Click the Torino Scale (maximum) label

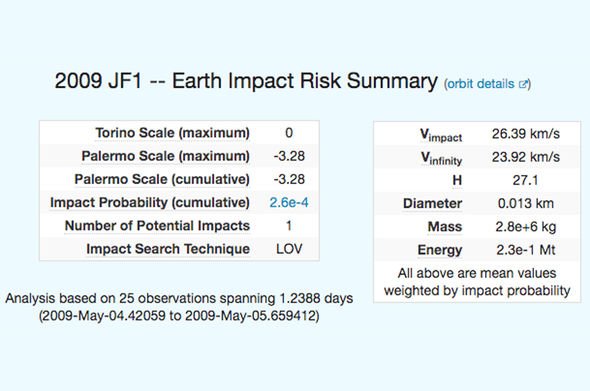click(172, 133)
